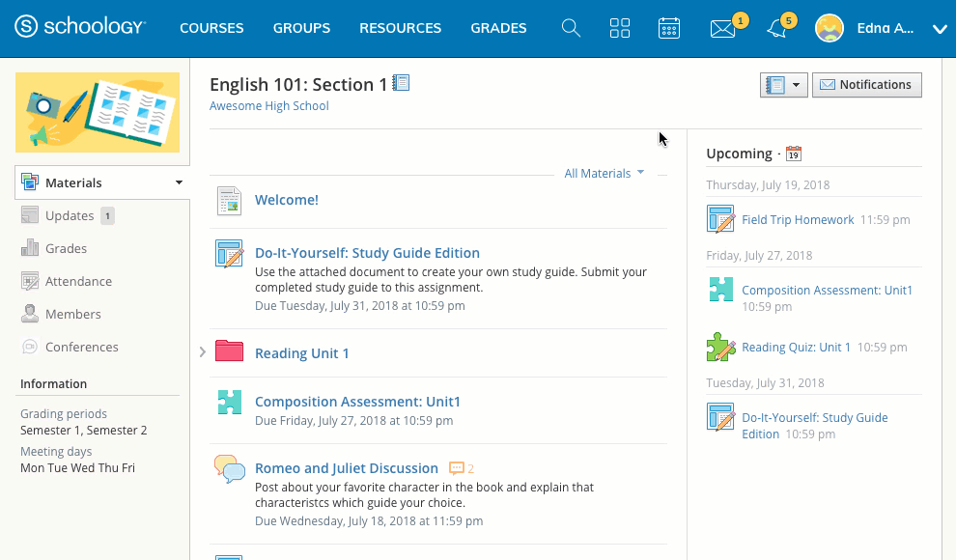
Task: Click the course profile image thumbnail
Action: 97,110
